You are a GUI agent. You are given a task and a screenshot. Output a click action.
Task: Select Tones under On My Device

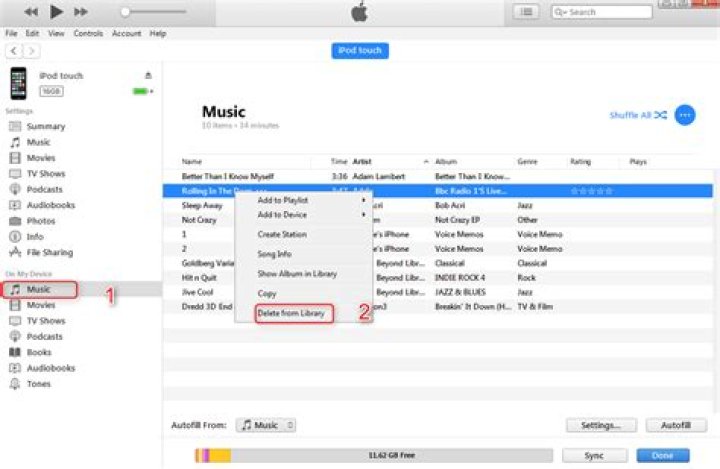coord(39,384)
